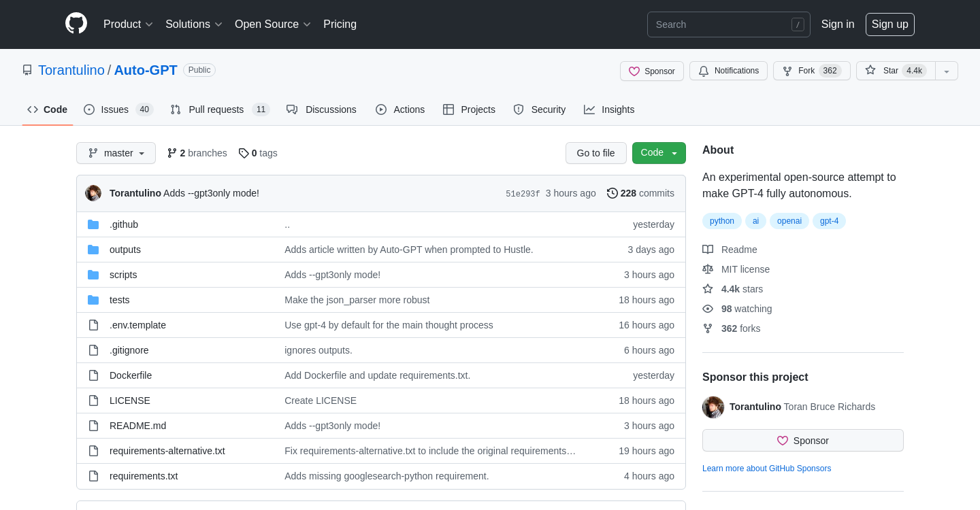Select the gpt-4 topic tag
Screen dimensions: 980x510
click(x=829, y=221)
